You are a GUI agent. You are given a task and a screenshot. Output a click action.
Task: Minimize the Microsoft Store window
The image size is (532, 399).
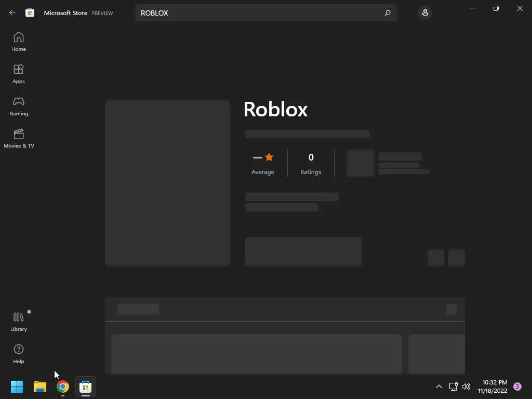pos(472,8)
